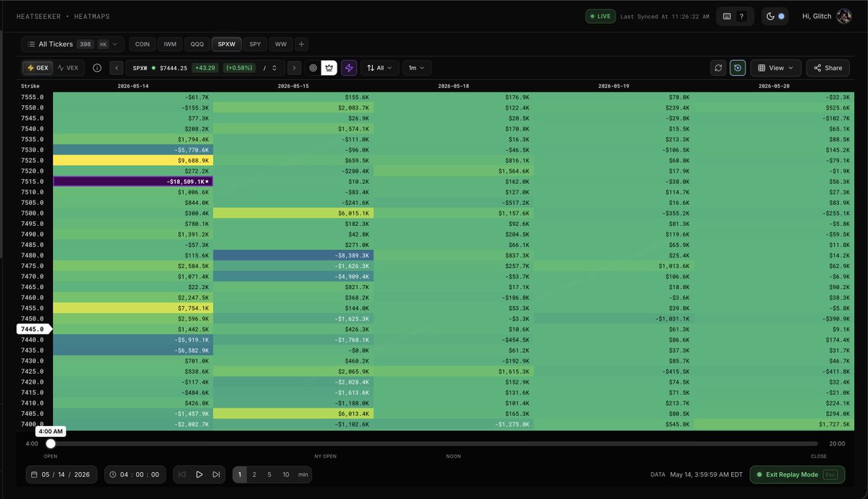Set replay step to 1 minute
Screen dimensions: 868x499
click(x=240, y=474)
